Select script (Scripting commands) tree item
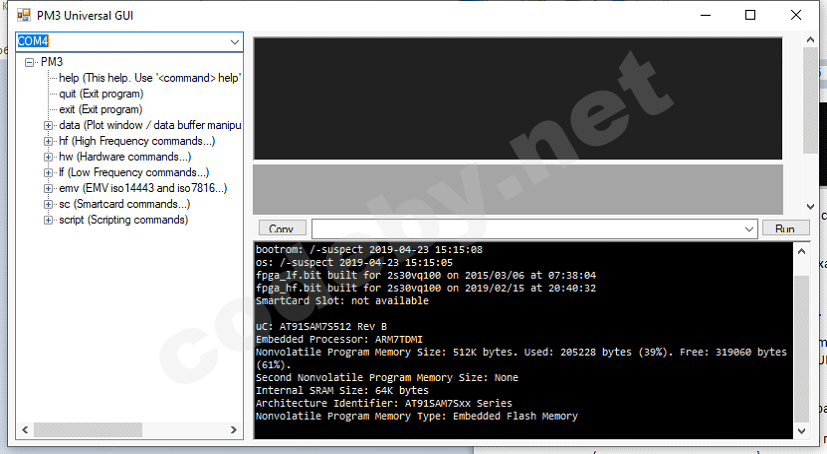This screenshot has width=827, height=454. pos(123,220)
